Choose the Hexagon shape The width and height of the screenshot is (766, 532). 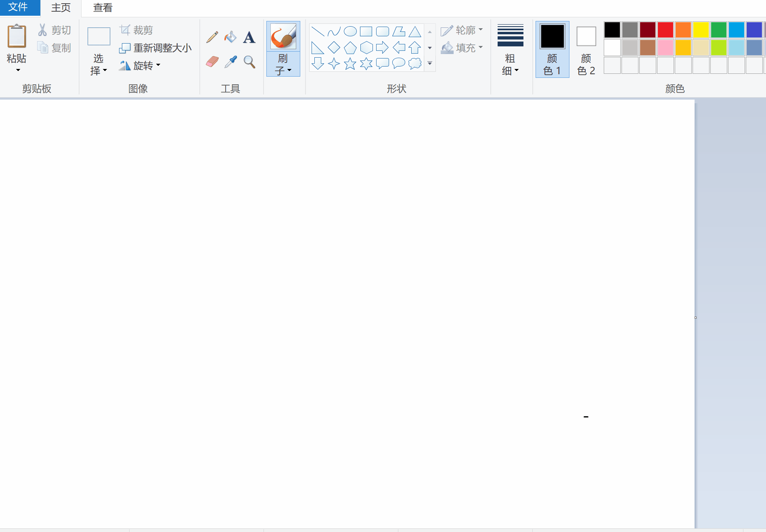366,48
